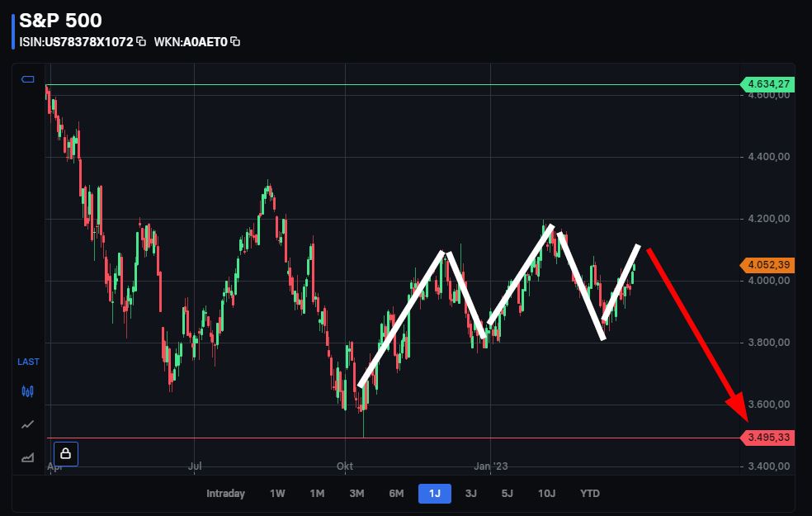
Task: Click the green resistance price tag 4.634,27
Action: pos(771,83)
